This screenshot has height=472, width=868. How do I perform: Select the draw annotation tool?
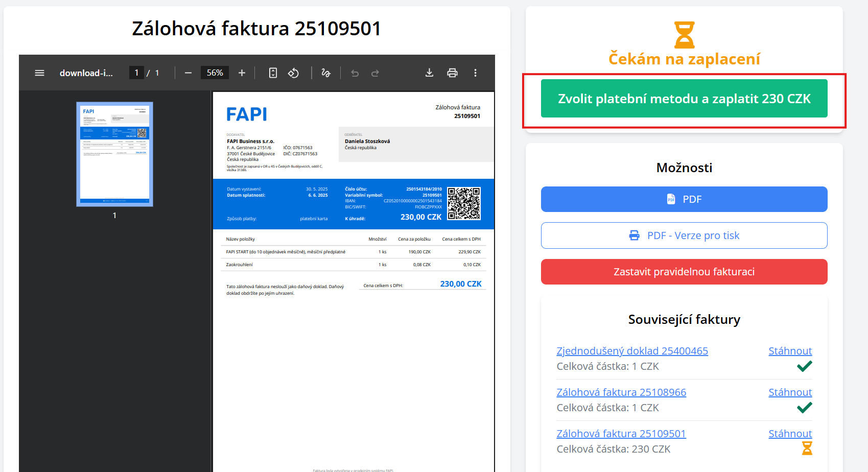[x=326, y=73]
